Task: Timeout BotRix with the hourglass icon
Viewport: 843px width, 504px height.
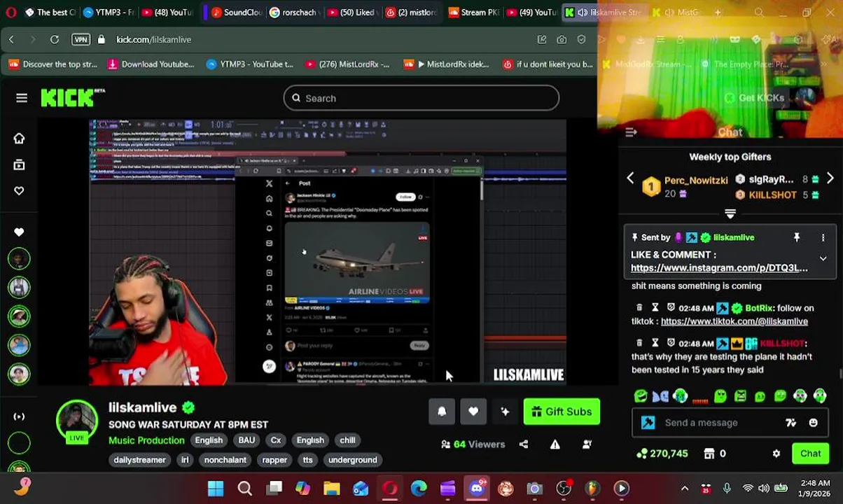Action: tap(655, 307)
